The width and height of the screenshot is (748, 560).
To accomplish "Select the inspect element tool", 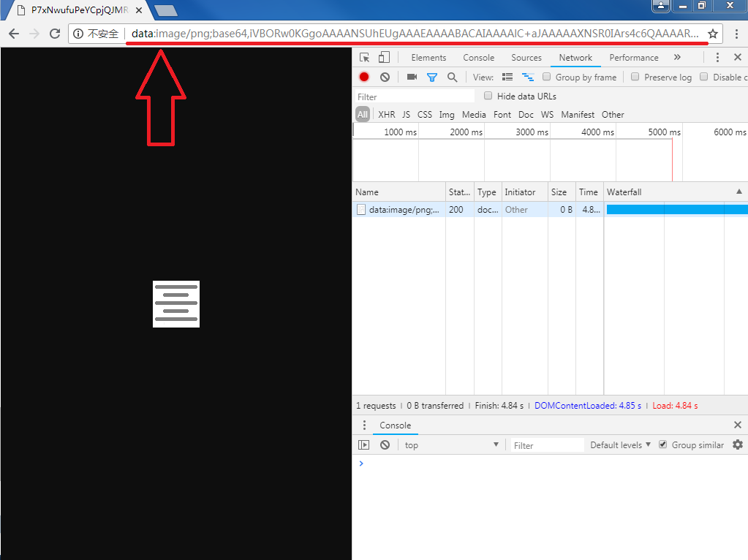I will click(365, 58).
